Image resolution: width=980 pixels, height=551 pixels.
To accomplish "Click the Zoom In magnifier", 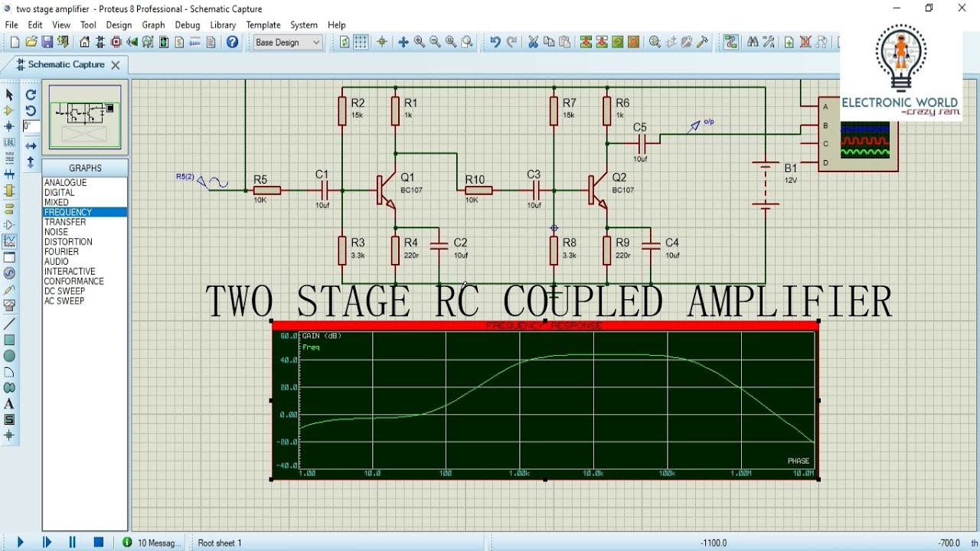I will [419, 42].
